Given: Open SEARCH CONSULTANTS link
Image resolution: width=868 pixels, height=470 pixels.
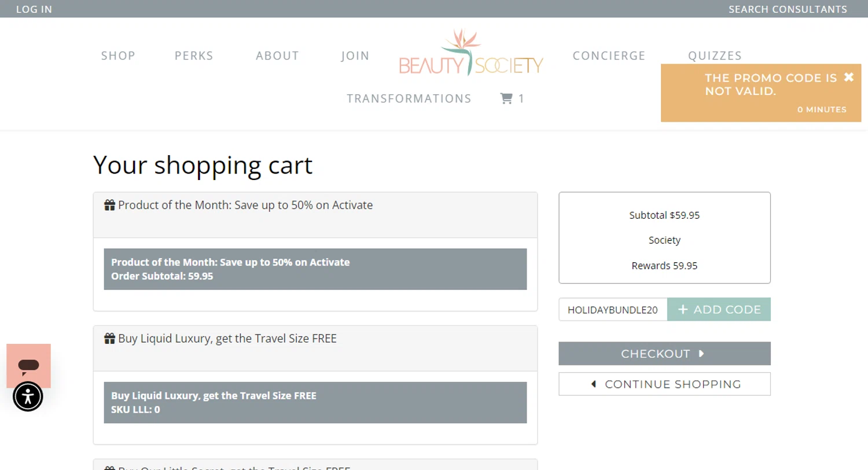Looking at the screenshot, I should (x=788, y=9).
